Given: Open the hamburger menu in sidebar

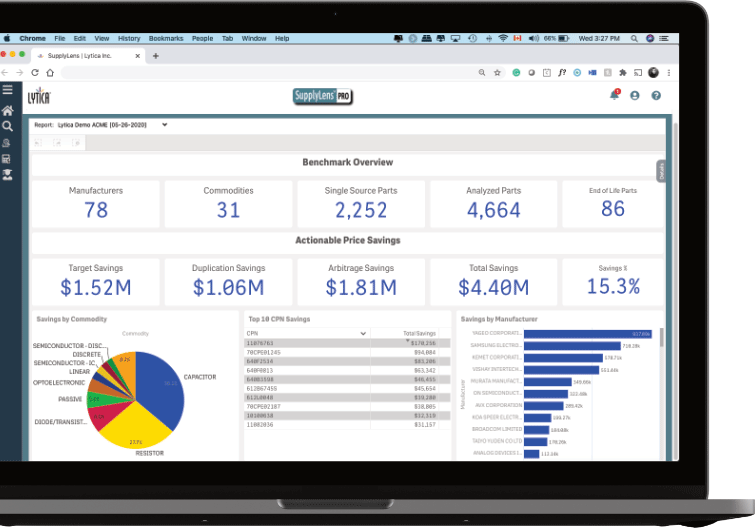Looking at the screenshot, I should click(7, 90).
